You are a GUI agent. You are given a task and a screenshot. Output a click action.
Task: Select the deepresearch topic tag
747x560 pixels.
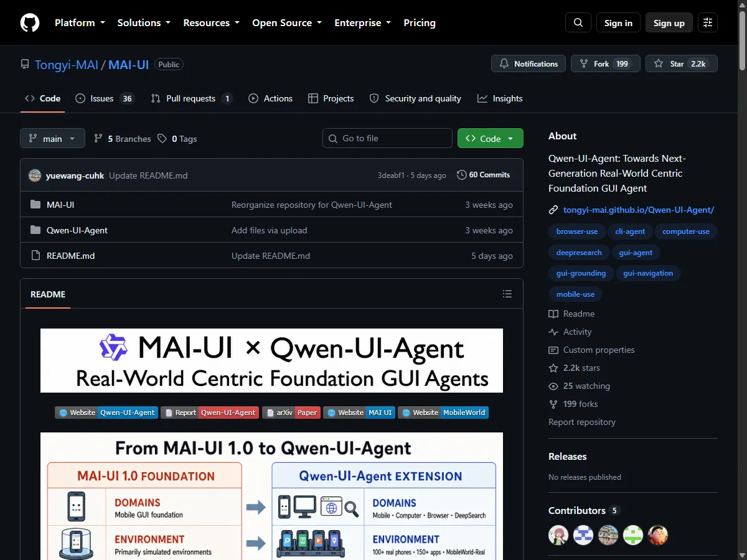click(x=579, y=253)
